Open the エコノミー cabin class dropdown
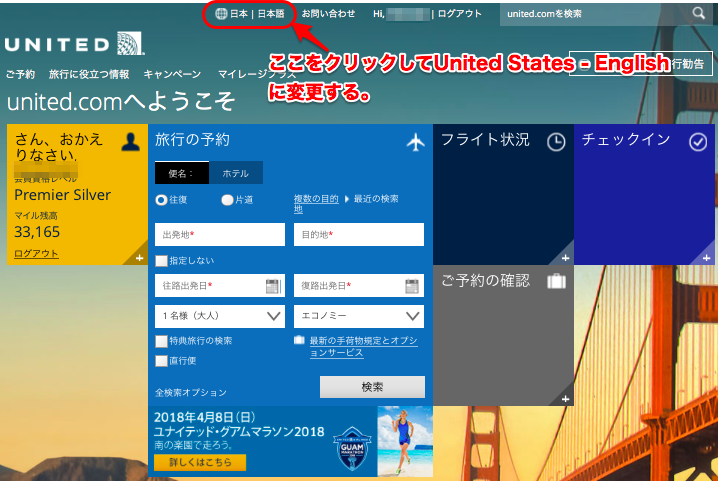 tap(359, 316)
